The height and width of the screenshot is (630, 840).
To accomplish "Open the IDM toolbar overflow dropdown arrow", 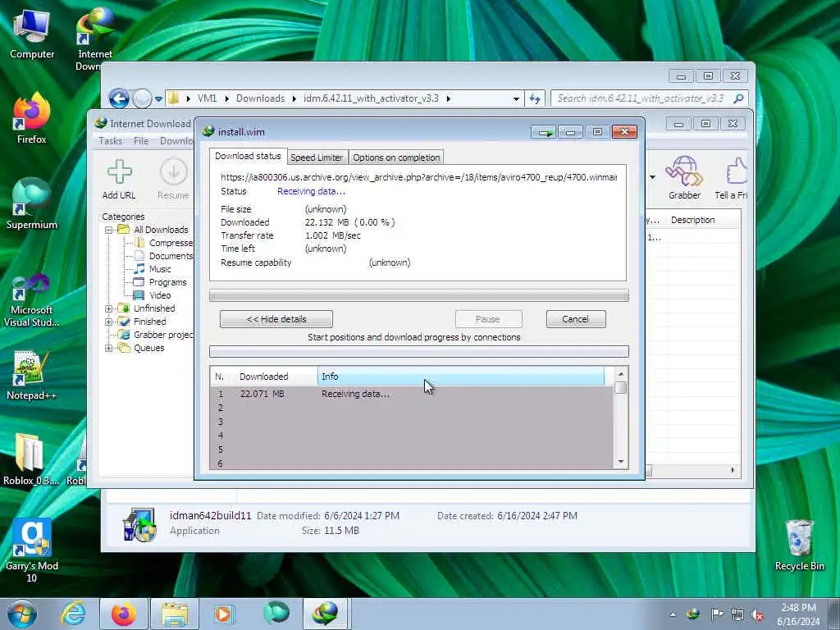I will tap(652, 177).
